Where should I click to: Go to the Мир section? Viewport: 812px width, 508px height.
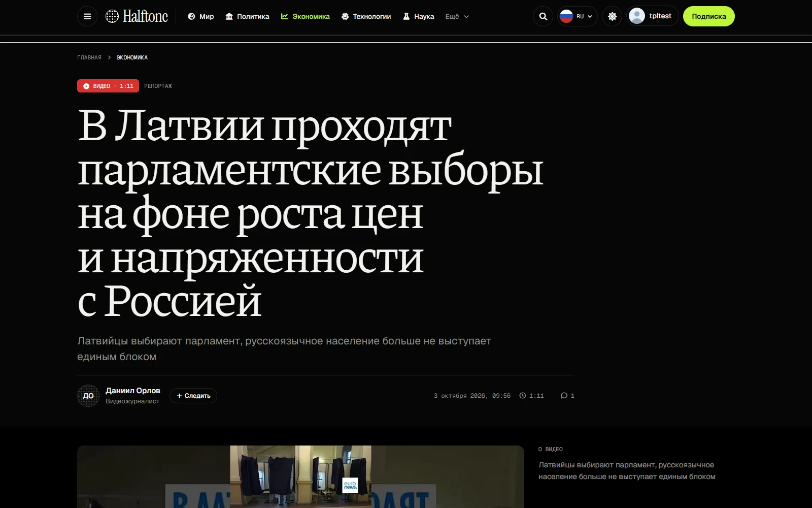(201, 16)
